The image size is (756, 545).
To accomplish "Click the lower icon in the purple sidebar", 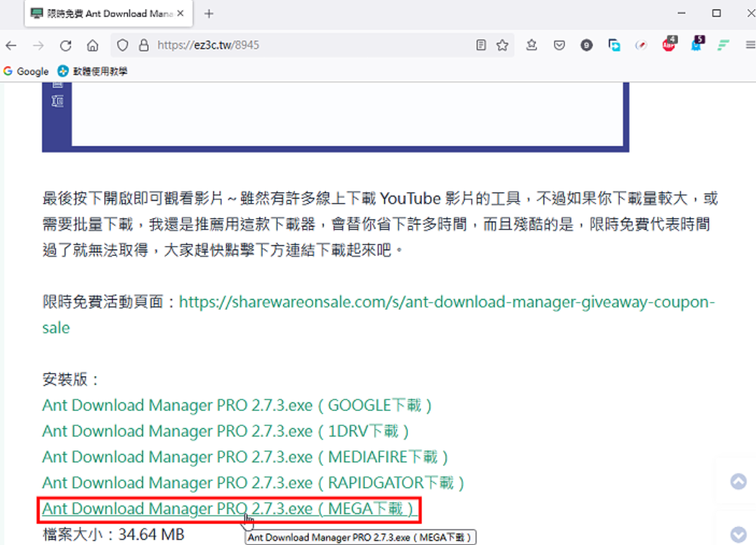I will (57, 101).
